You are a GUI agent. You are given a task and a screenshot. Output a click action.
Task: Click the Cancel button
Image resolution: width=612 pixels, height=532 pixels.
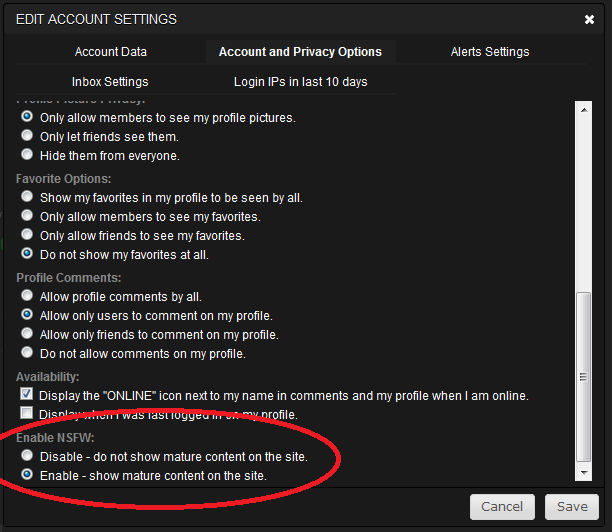(x=502, y=507)
